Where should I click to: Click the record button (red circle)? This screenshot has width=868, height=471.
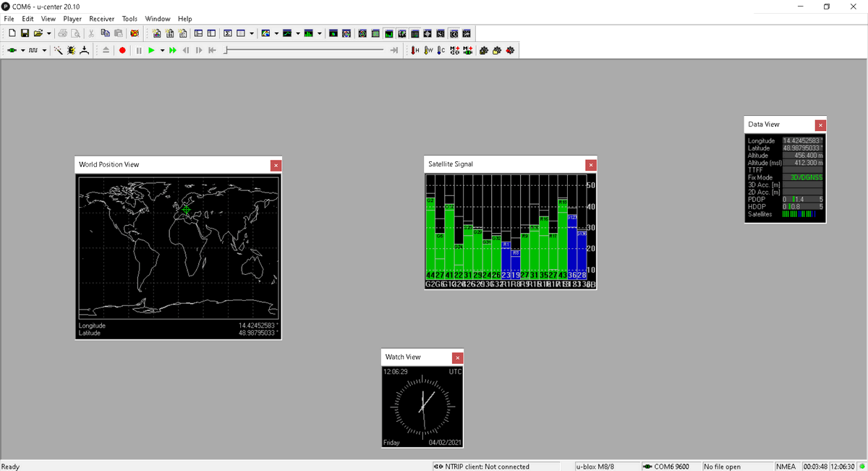(122, 50)
